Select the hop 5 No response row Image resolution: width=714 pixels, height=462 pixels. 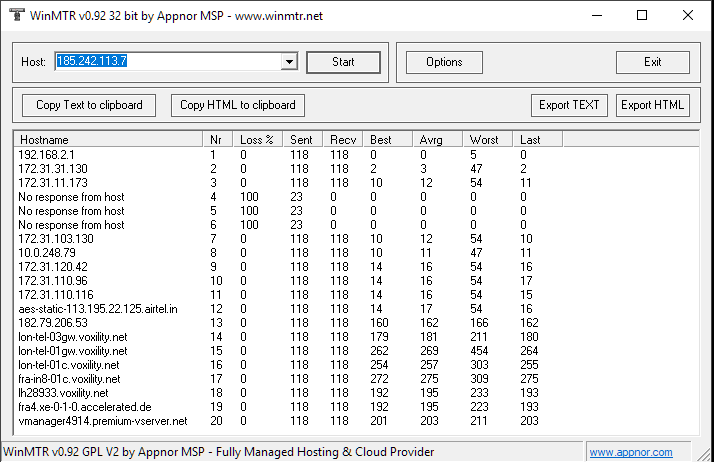pyautogui.click(x=289, y=211)
